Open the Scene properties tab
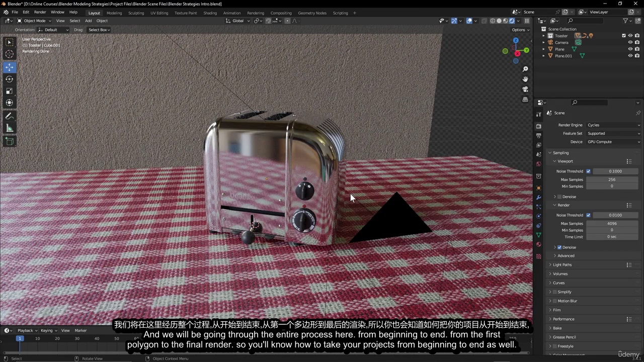Viewport: 644px width, 362px height. [x=539, y=155]
